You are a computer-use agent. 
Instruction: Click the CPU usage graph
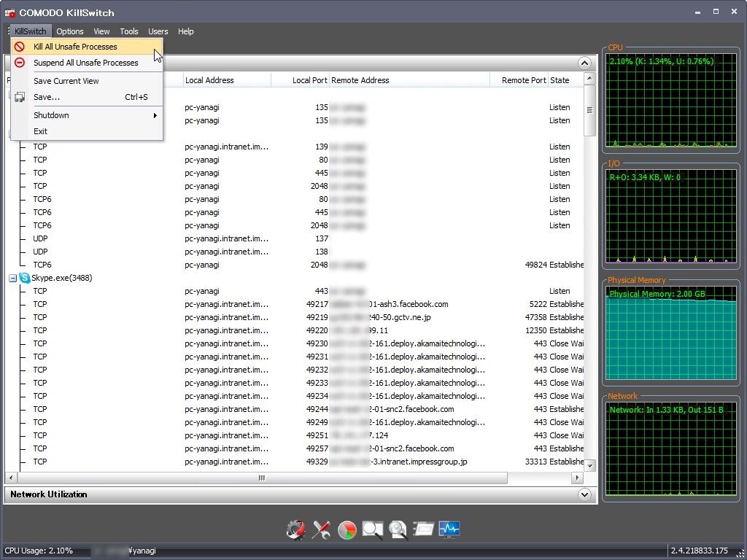tap(671, 101)
